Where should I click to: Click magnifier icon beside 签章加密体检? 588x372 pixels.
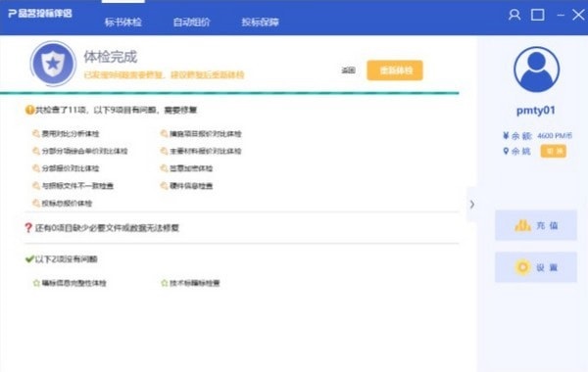(164, 168)
